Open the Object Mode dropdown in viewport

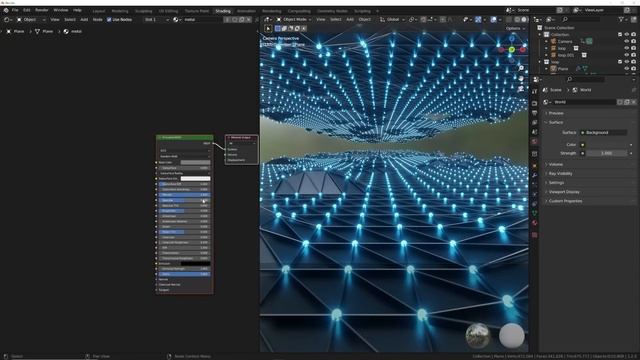(x=294, y=20)
